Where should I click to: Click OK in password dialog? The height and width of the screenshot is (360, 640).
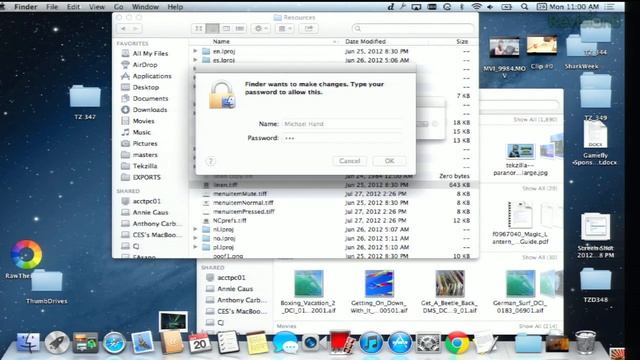click(x=389, y=161)
